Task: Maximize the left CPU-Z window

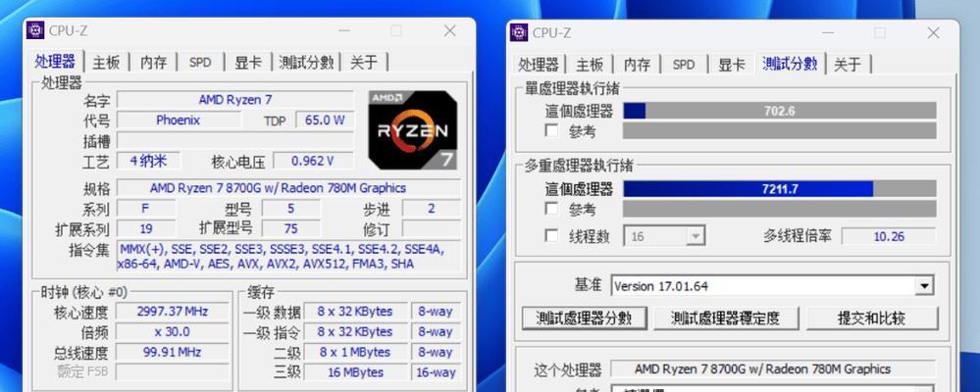Action: (x=396, y=30)
